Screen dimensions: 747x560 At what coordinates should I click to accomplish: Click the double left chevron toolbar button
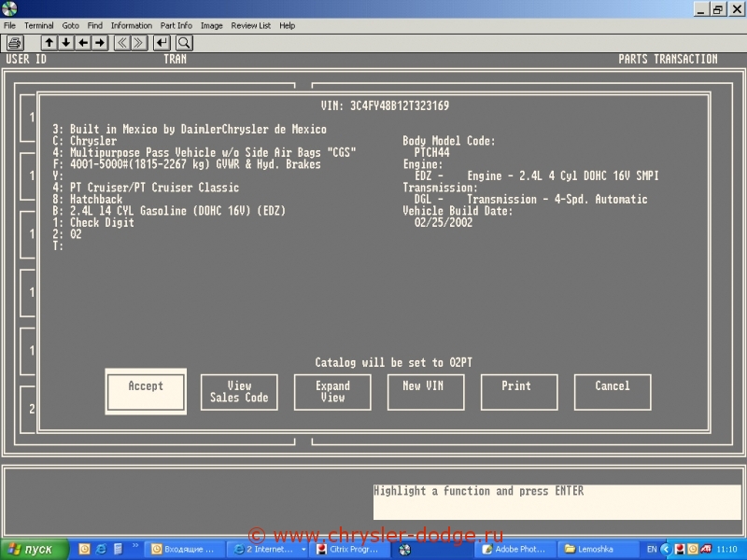pos(122,43)
